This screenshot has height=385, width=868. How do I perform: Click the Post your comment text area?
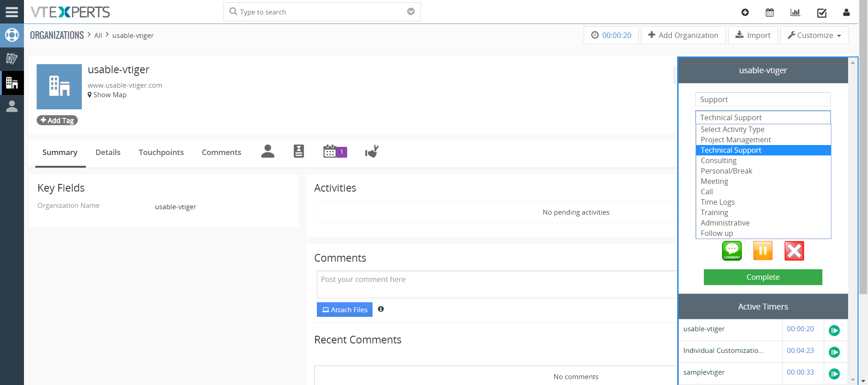(x=497, y=284)
